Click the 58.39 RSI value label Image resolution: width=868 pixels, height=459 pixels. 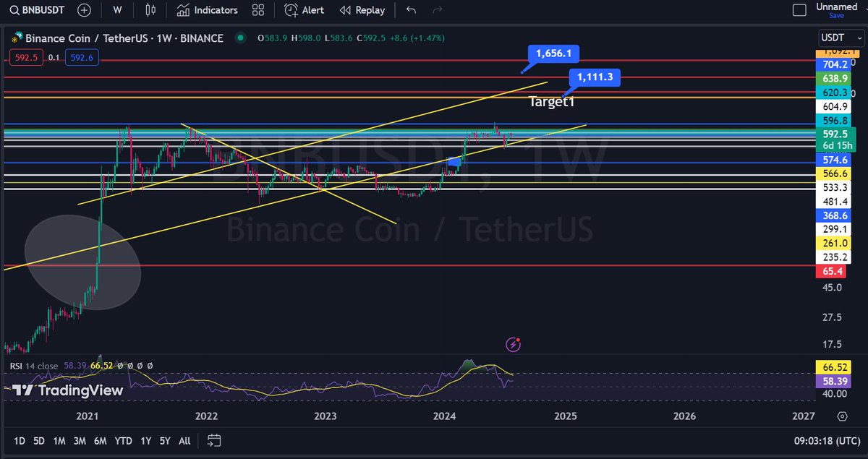click(834, 380)
